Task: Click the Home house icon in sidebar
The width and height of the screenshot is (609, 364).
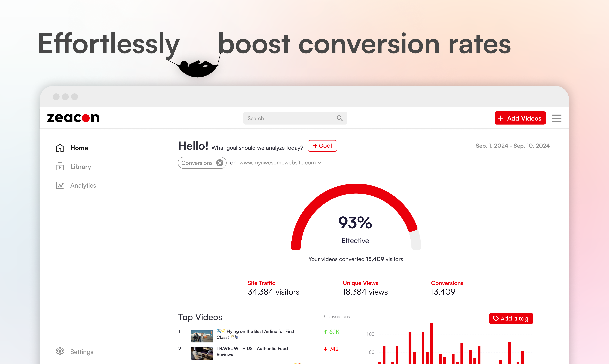Action: [x=60, y=148]
